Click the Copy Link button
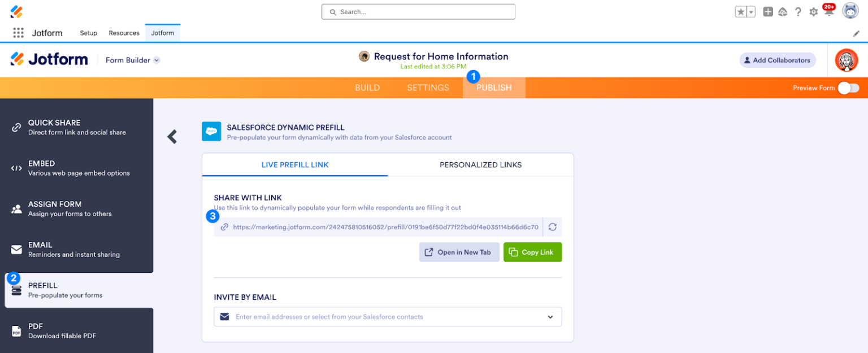The width and height of the screenshot is (868, 353). click(532, 252)
